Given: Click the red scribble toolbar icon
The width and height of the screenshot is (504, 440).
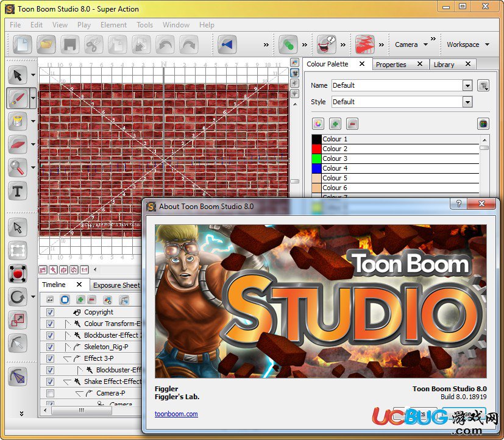Looking at the screenshot, I should coord(364,44).
